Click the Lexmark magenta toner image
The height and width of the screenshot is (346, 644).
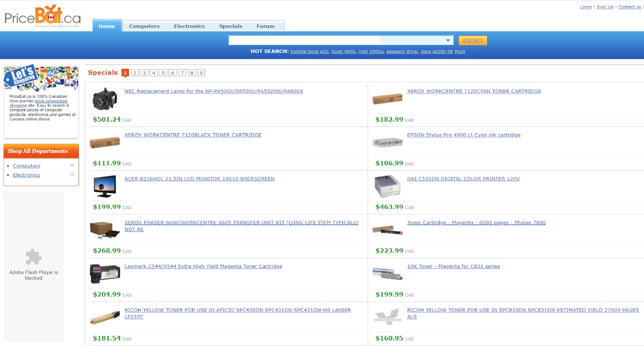[105, 274]
